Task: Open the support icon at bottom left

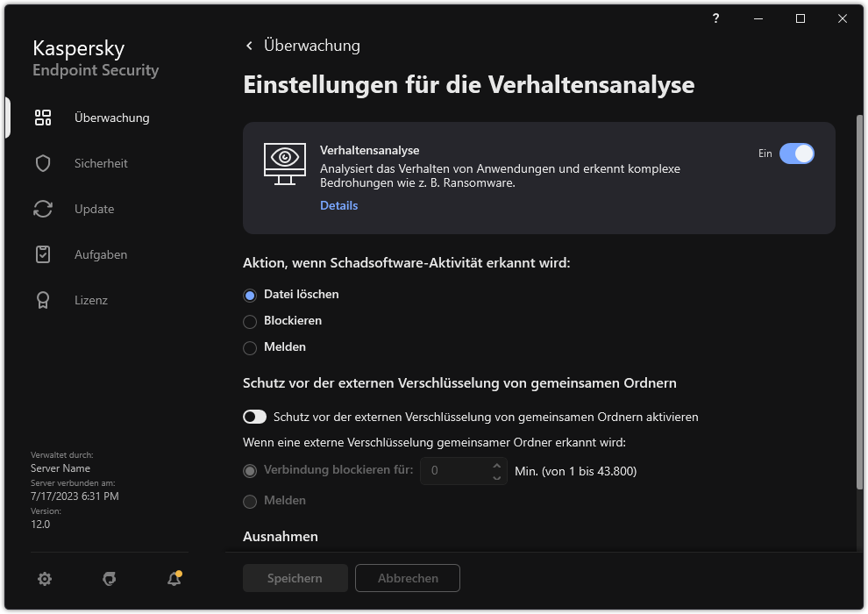Action: 109,579
